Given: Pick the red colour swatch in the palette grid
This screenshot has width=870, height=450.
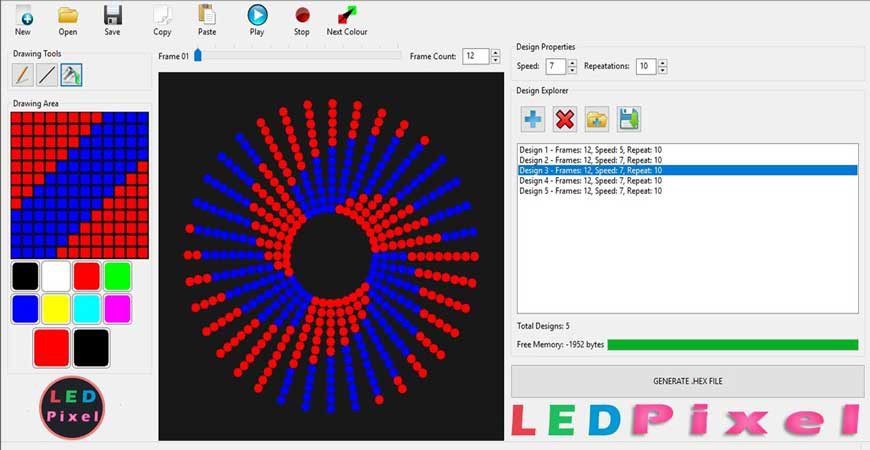Looking at the screenshot, I should 87,276.
